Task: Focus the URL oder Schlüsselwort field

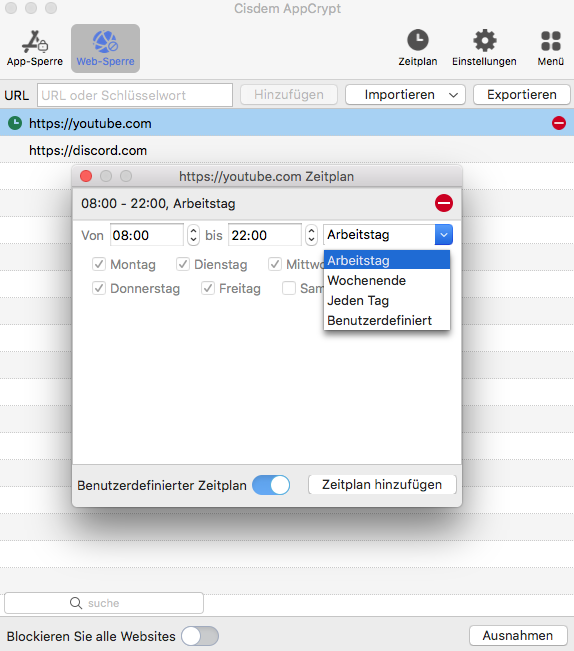Action: coord(135,95)
